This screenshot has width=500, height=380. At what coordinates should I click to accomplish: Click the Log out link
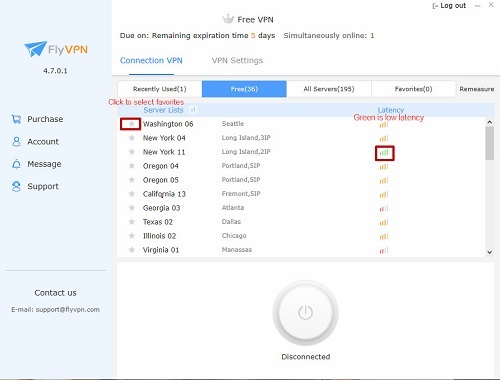(453, 6)
